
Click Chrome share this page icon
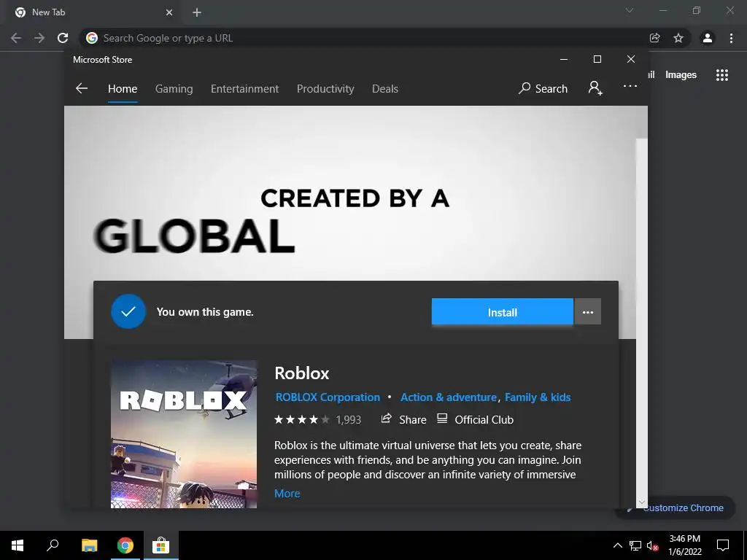(x=655, y=38)
